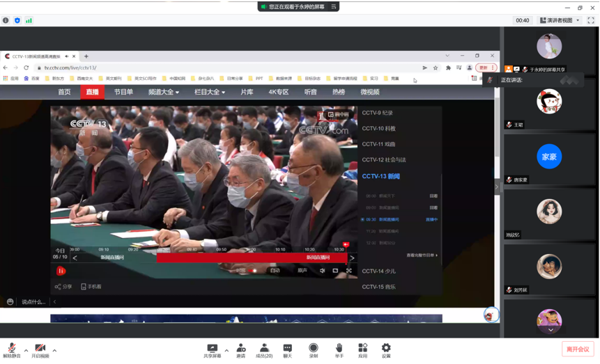Image resolution: width=600 pixels, height=364 pixels.
Task: Unmute the microphone in the meeting toolbar
Action: click(11, 350)
